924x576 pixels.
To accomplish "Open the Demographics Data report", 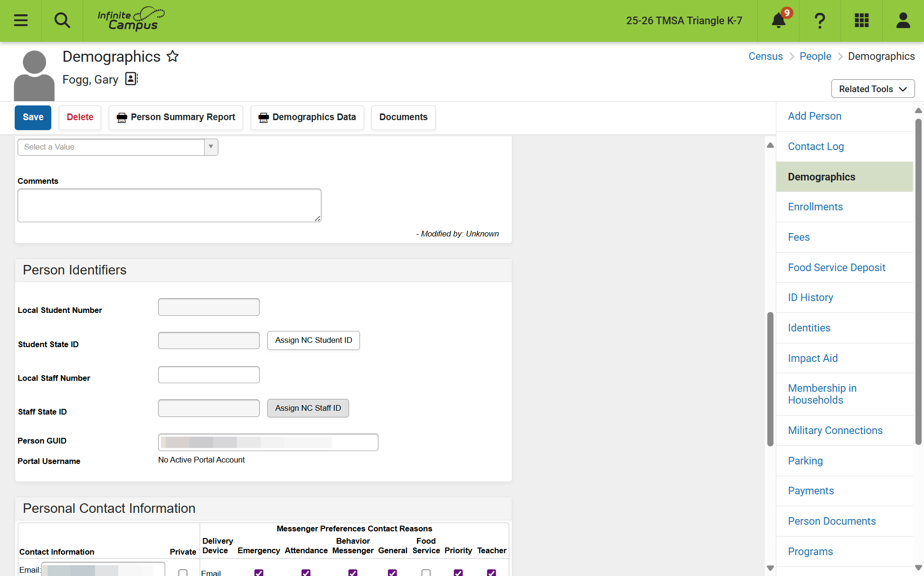I will coord(307,117).
